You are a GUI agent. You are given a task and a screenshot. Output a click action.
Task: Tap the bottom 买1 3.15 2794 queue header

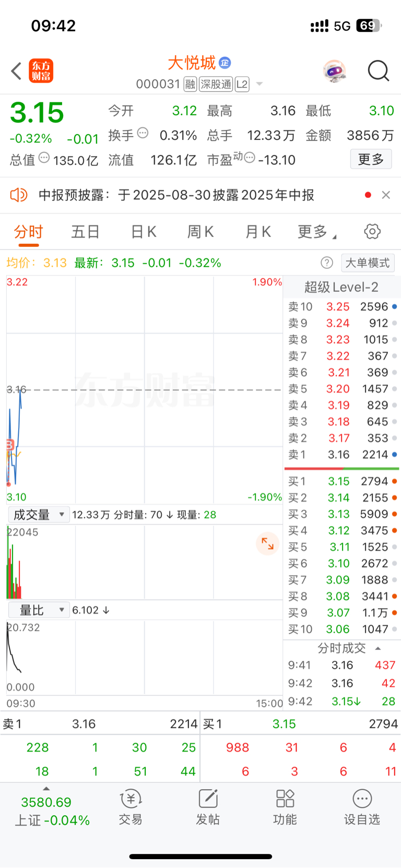coord(301,724)
